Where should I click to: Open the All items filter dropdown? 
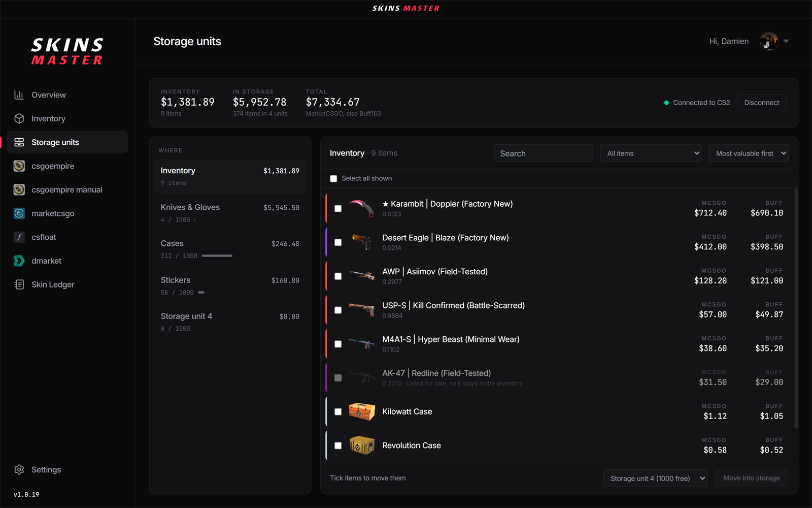pyautogui.click(x=651, y=153)
